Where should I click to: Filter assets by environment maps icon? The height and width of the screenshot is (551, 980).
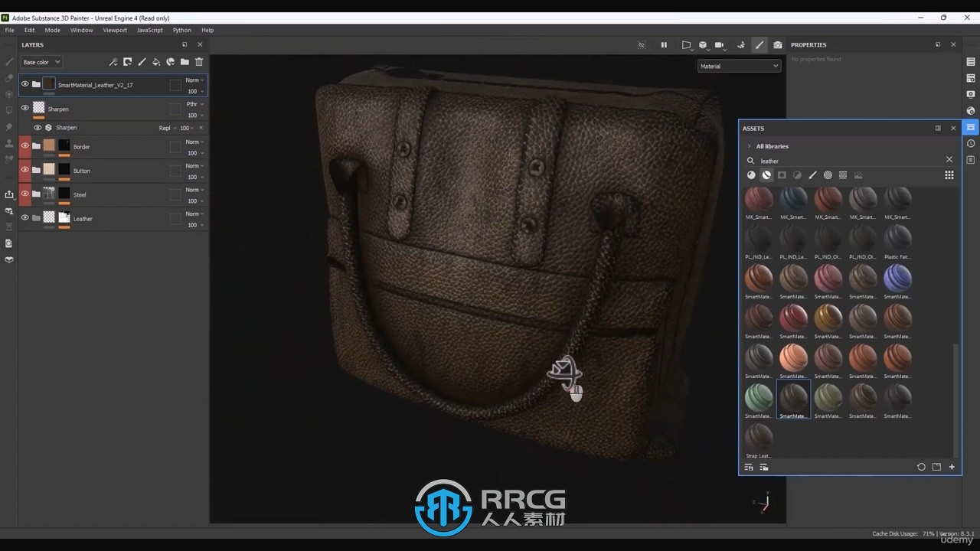click(x=858, y=175)
